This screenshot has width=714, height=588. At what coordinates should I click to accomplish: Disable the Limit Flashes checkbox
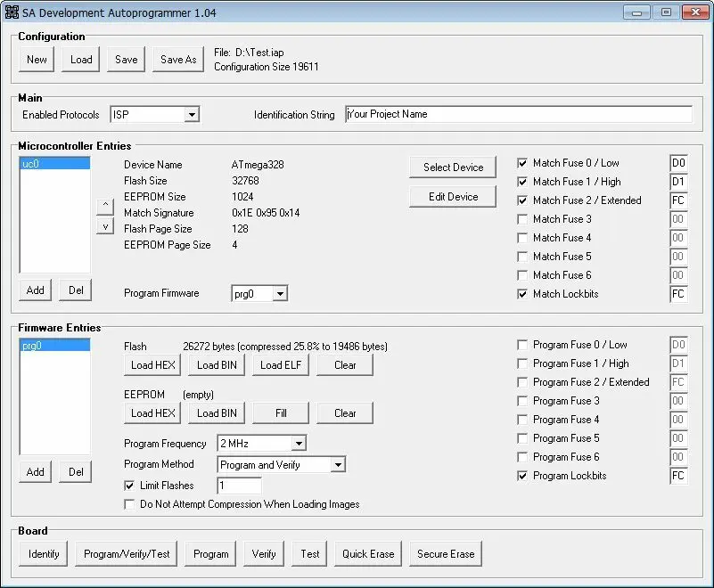click(x=129, y=486)
